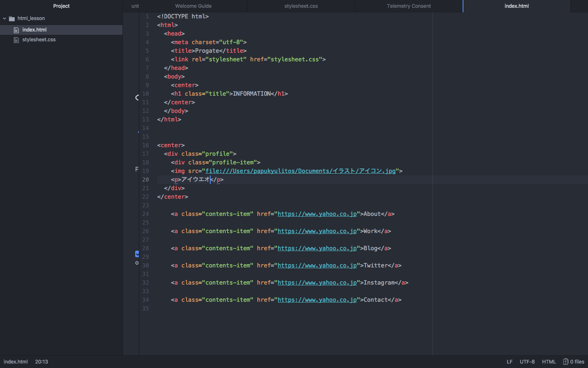Open the LF line ending selector
Image resolution: width=588 pixels, height=368 pixels.
pos(509,361)
